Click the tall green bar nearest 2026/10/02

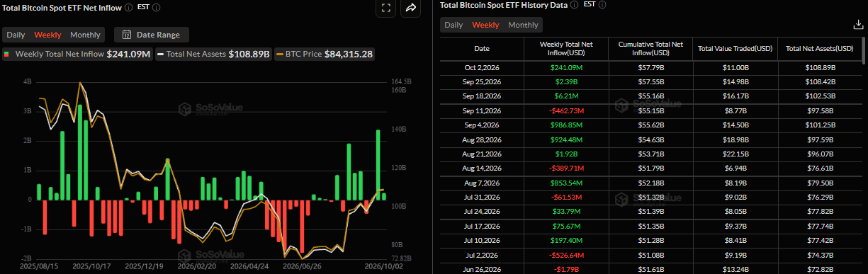pos(378,164)
